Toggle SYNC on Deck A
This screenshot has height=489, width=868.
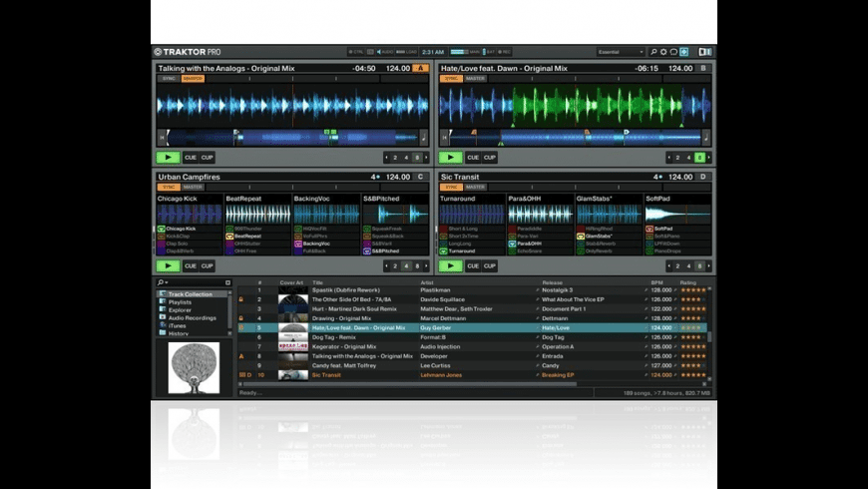pos(169,79)
